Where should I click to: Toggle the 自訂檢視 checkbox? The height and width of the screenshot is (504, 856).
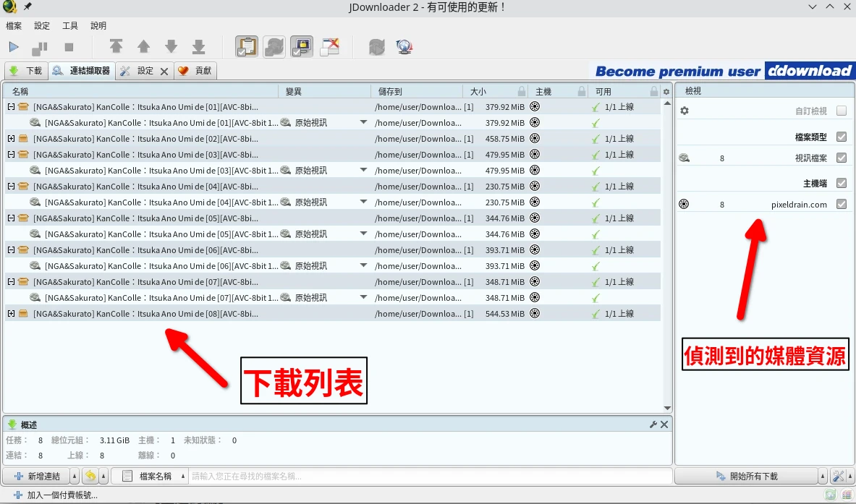(x=841, y=111)
